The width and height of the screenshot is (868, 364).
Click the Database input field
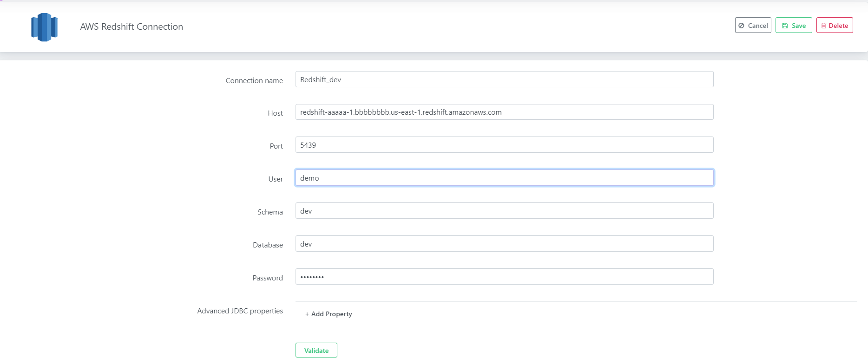click(504, 244)
